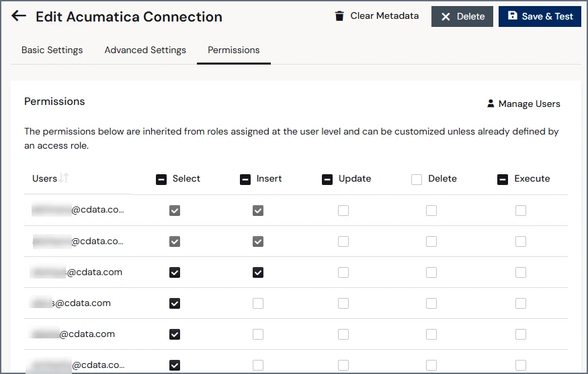Check Update for the fourth user row
The image size is (588, 374).
[x=343, y=303]
